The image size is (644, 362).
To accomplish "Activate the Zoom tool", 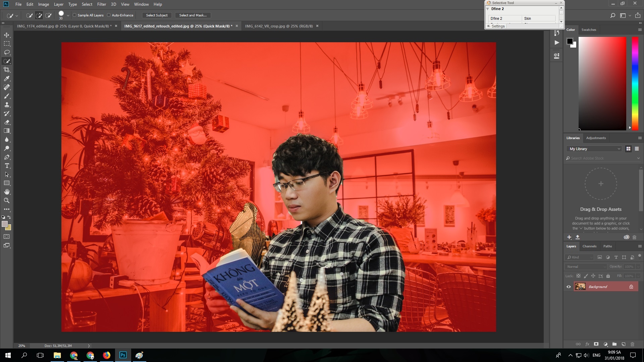I will pyautogui.click(x=7, y=200).
